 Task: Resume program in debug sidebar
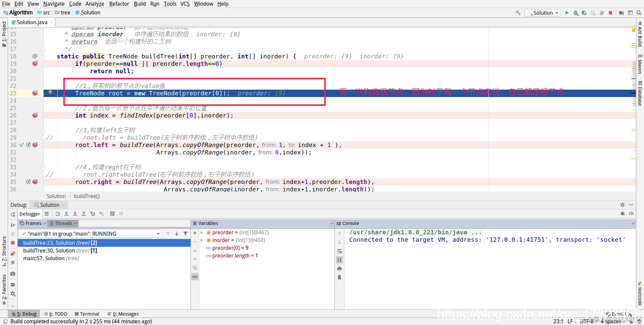pyautogui.click(x=13, y=225)
